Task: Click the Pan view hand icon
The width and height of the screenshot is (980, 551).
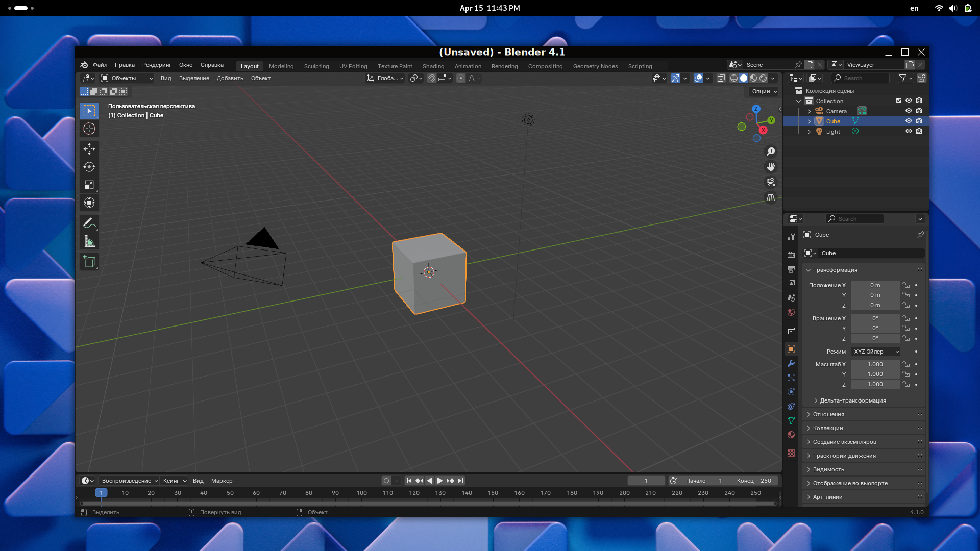Action: coord(771,167)
